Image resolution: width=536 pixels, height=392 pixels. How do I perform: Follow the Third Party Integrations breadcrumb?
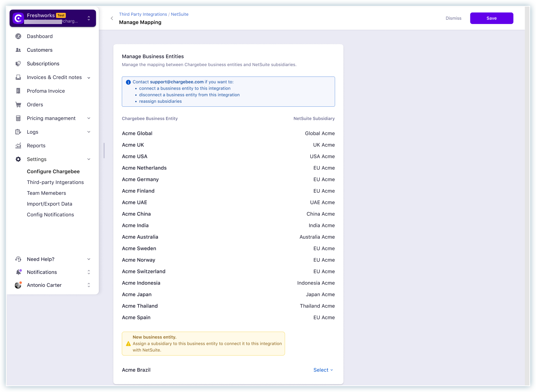pyautogui.click(x=143, y=14)
